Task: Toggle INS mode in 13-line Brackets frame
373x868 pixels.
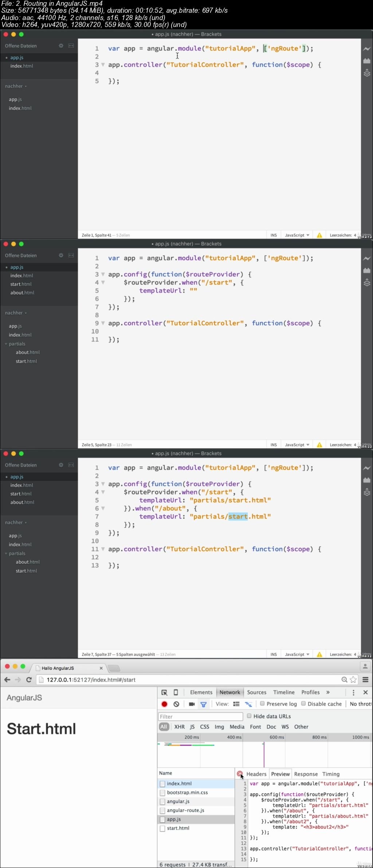Action: tap(274, 655)
